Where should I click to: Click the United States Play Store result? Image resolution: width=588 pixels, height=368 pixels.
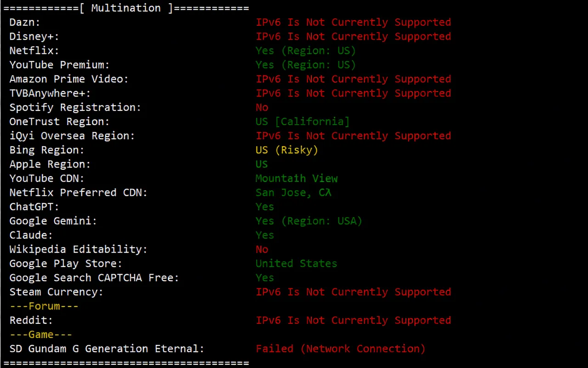coord(296,263)
